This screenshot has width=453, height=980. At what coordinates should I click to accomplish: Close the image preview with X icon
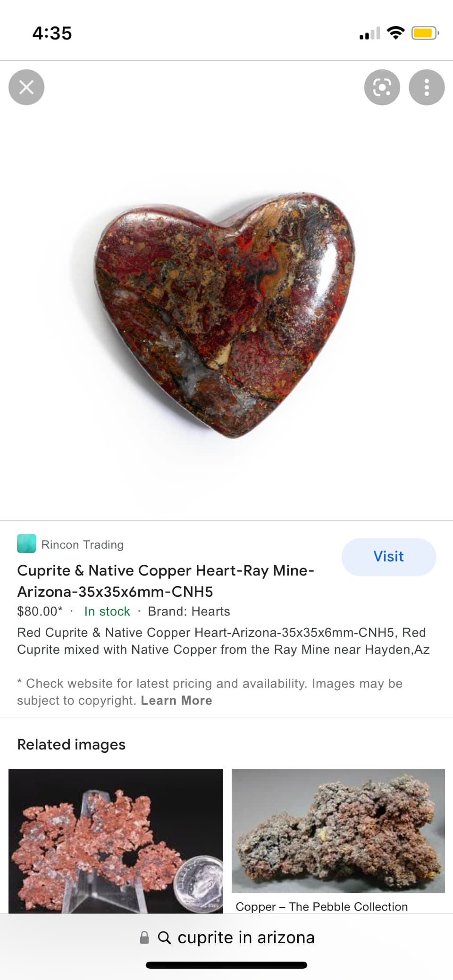point(26,87)
